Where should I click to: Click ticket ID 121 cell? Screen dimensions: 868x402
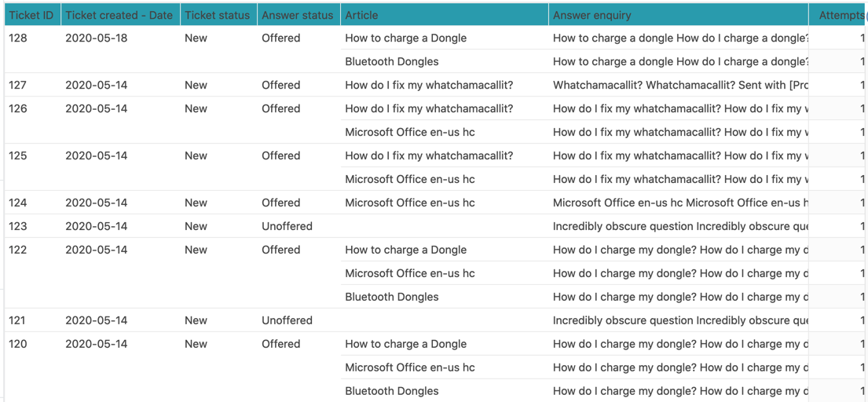tap(18, 320)
